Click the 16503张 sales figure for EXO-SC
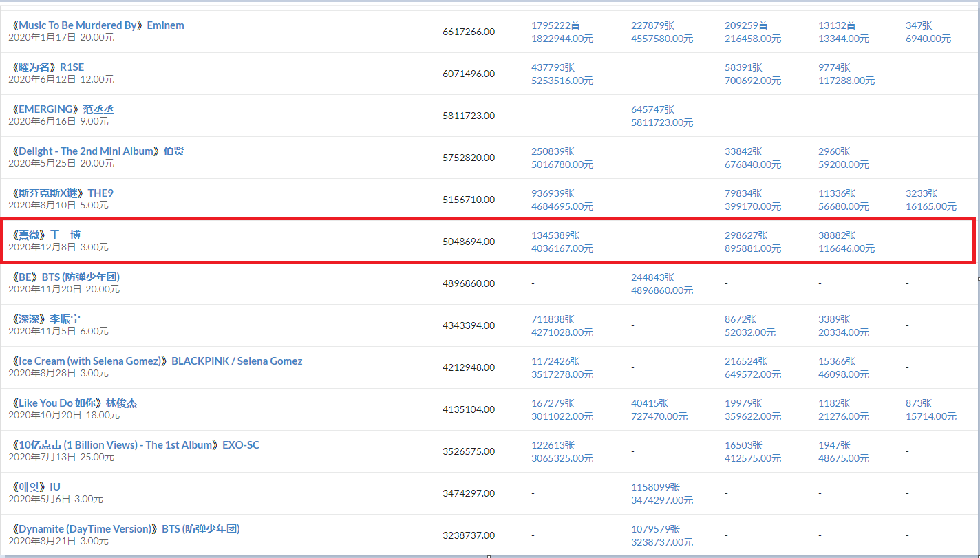 (x=744, y=445)
